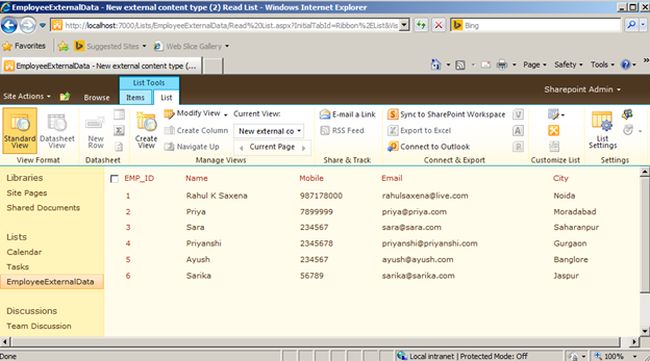This screenshot has width=650, height=361.
Task: Click the Create View icon
Action: (x=146, y=123)
